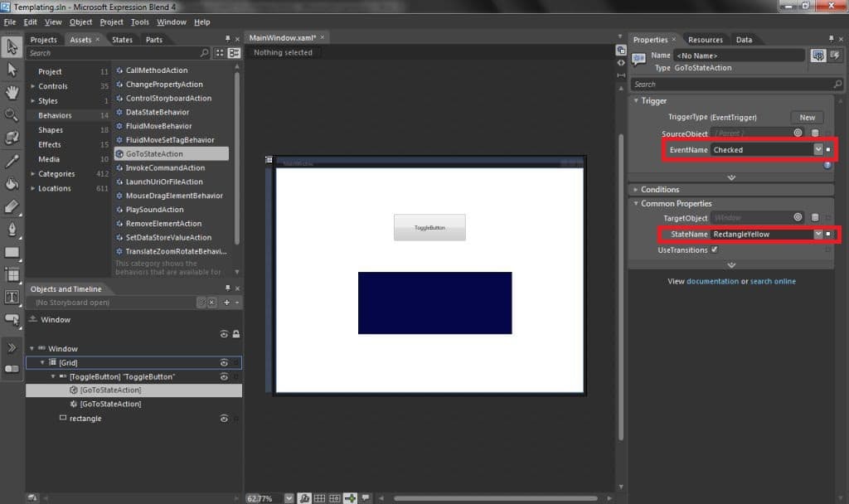Screen dimensions: 849x504
Task: Switch to the Resources tab
Action: 706,38
